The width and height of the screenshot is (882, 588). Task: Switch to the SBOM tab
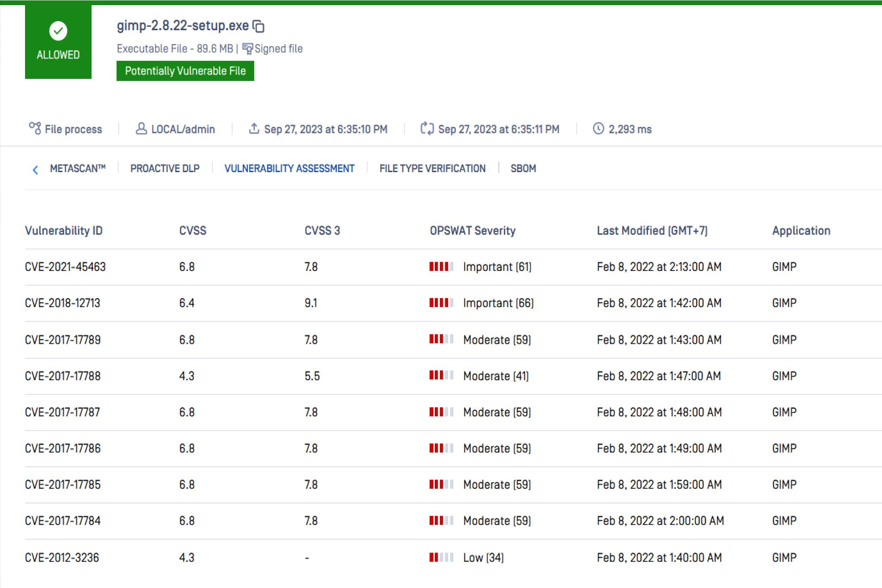point(523,169)
